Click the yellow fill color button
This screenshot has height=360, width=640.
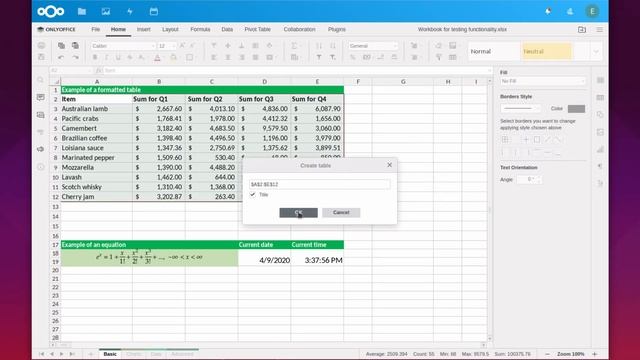pos(173,58)
